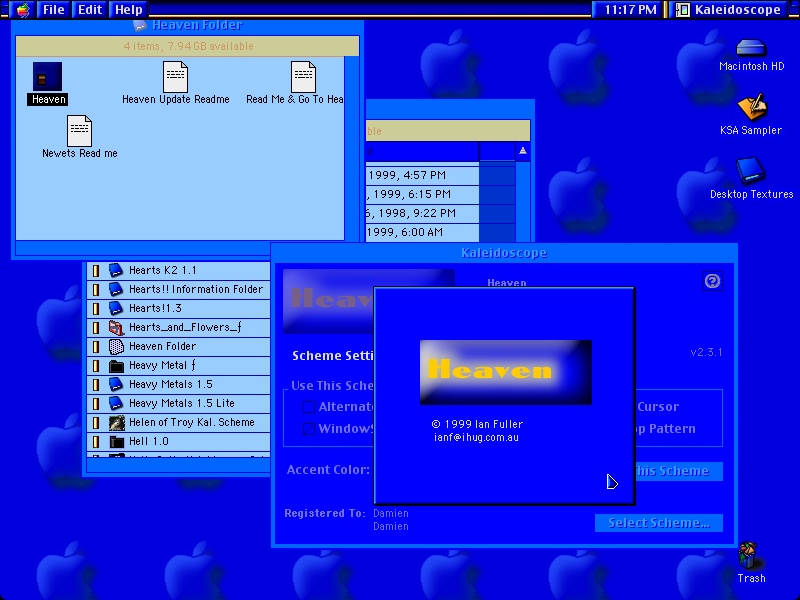Click the 11:17 PM menu bar clock
Image resolution: width=800 pixels, height=600 pixels.
tap(630, 9)
